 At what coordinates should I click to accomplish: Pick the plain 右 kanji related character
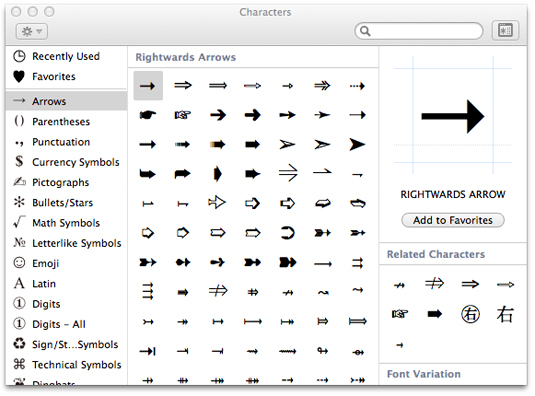tap(505, 314)
